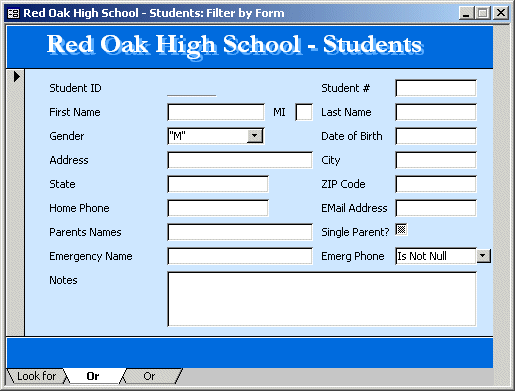Screen dimensions: 515x391
Task: Select the second, non-bold Or tab
Action: 149,376
